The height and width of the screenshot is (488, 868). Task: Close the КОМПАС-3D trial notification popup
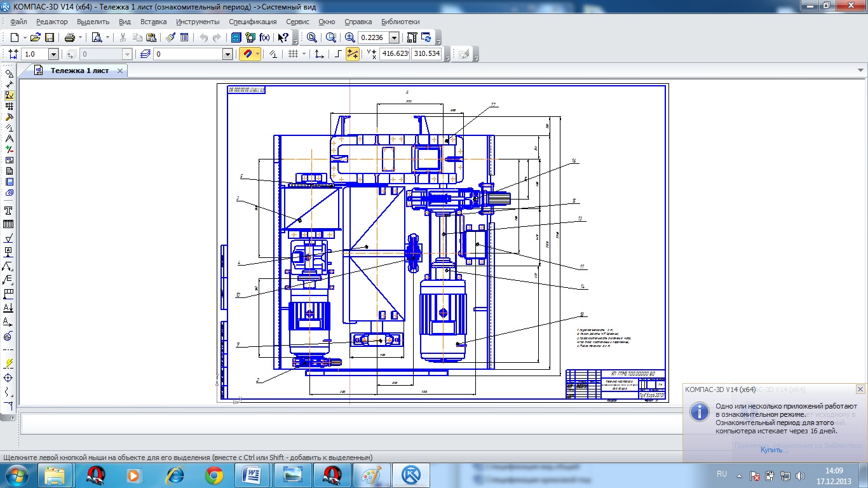(860, 389)
